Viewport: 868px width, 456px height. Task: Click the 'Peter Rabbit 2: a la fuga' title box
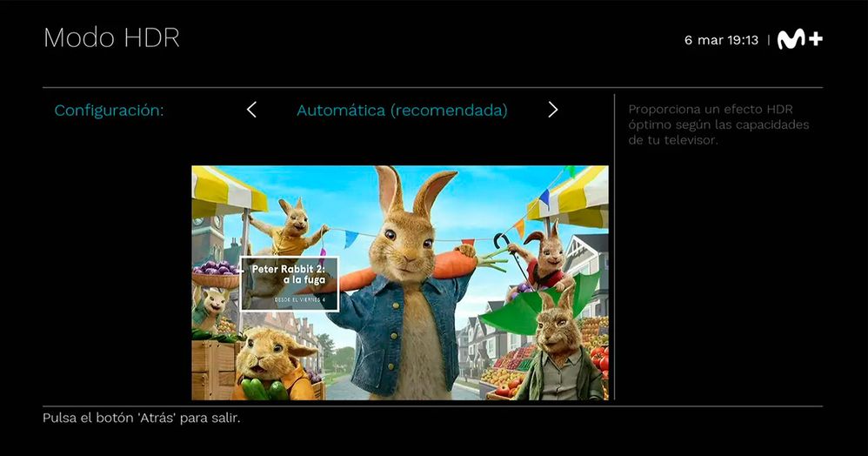(289, 284)
